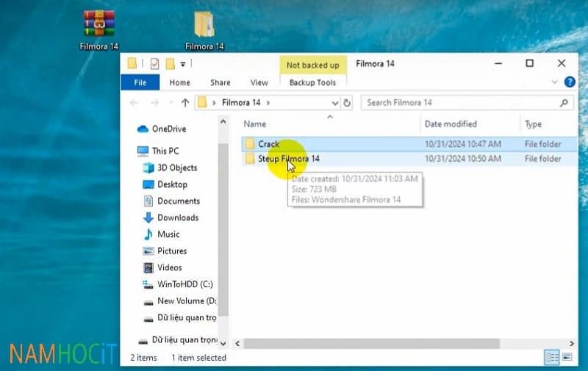The height and width of the screenshot is (371, 588).
Task: Open Documents in the sidebar
Action: click(171, 201)
